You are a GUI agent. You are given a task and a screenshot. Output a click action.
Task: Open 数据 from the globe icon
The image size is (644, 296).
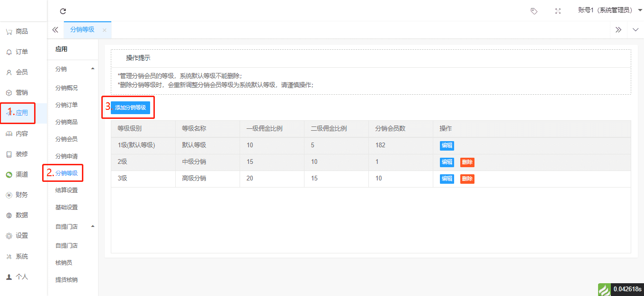[9, 215]
